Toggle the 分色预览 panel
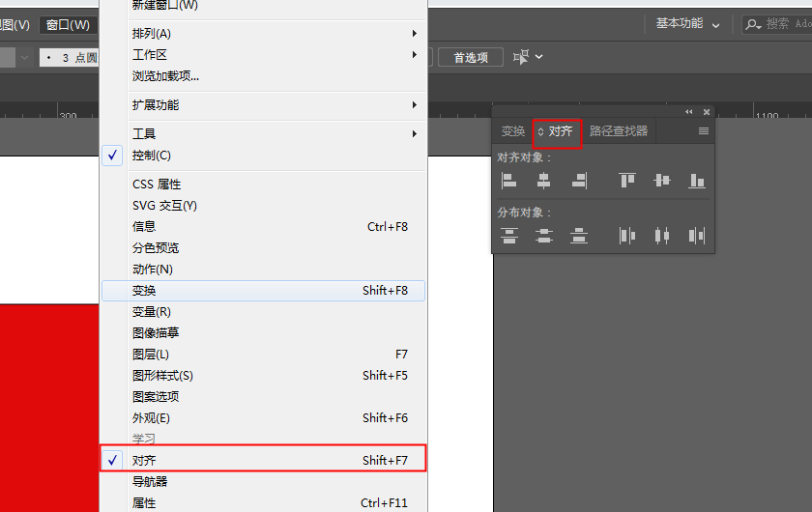 263,248
